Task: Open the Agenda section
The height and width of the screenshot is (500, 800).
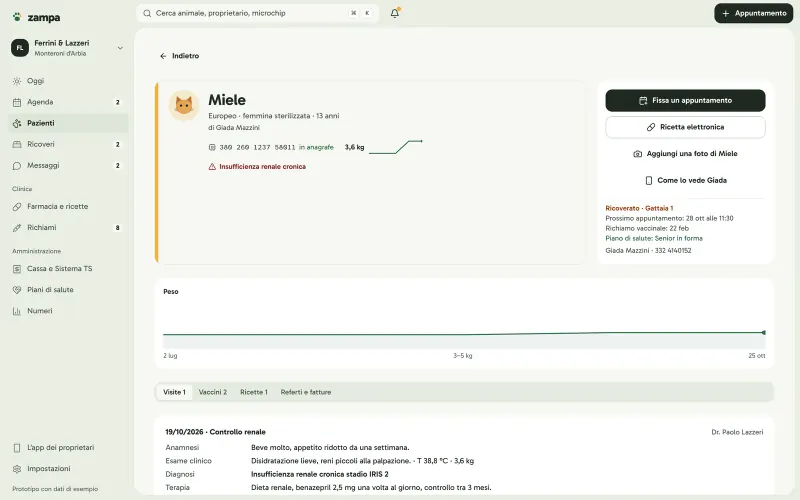Action: [x=68, y=102]
